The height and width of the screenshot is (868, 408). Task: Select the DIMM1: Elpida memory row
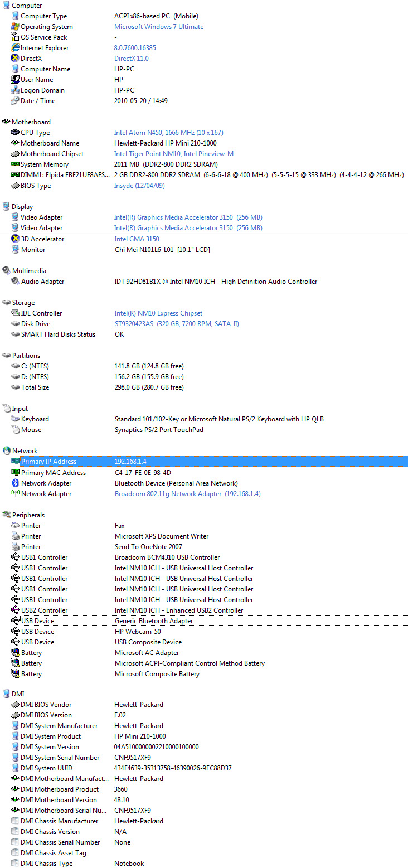click(204, 175)
